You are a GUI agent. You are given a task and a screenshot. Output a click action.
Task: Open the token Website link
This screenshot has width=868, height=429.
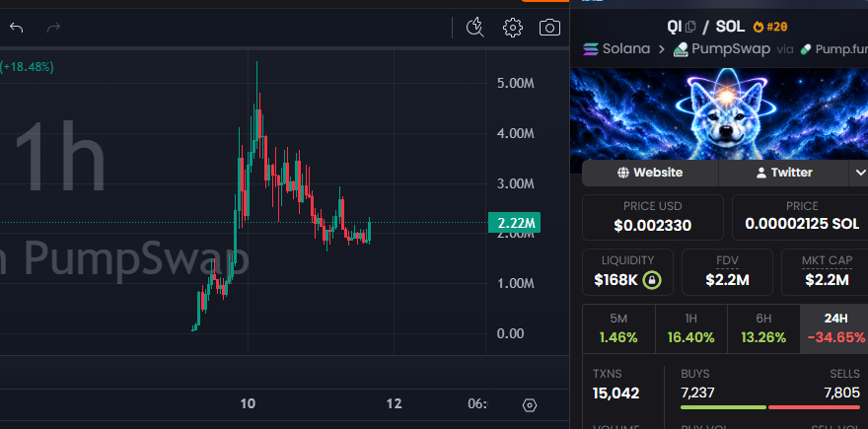tap(650, 173)
